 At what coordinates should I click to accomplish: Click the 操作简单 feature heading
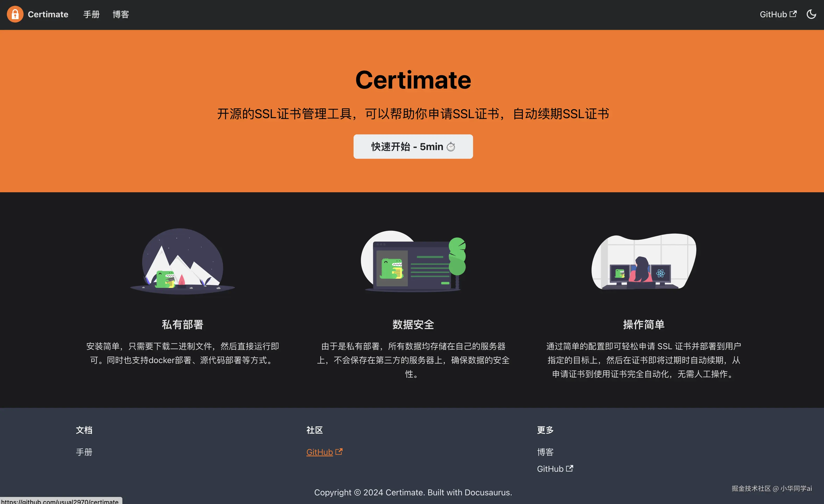pyautogui.click(x=644, y=324)
